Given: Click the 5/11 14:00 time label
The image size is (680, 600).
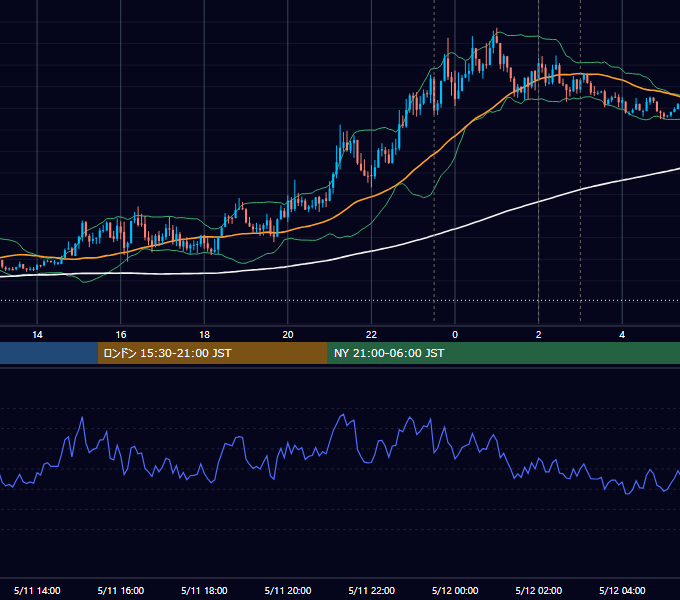Looking at the screenshot, I should (37, 590).
